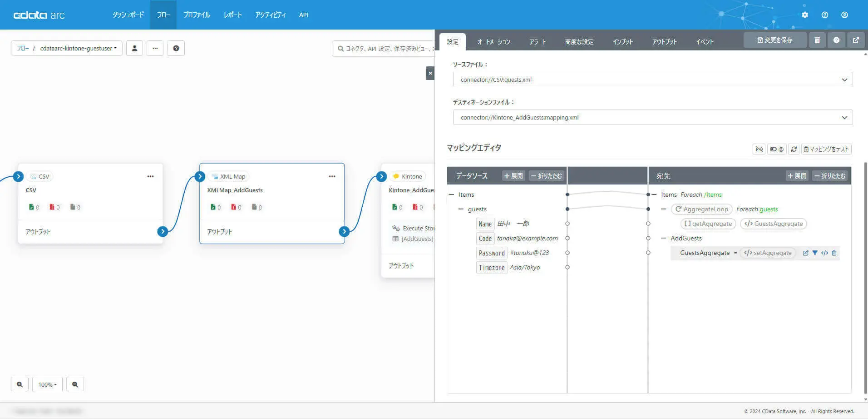The height and width of the screenshot is (419, 868).
Task: Switch to the アウトプット tab
Action: click(665, 42)
